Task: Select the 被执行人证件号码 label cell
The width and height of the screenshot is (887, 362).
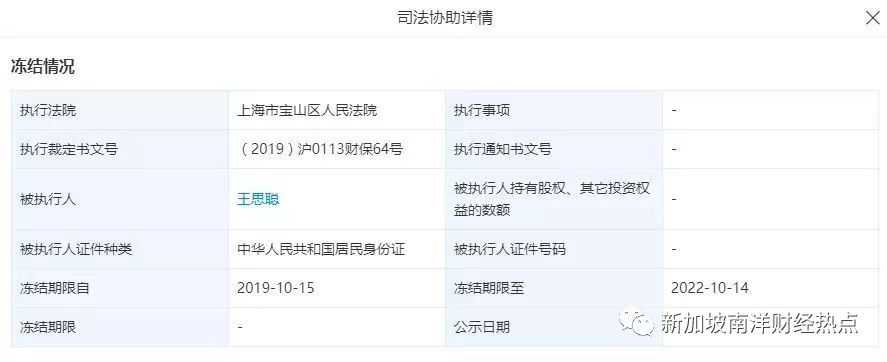Action: coord(554,249)
